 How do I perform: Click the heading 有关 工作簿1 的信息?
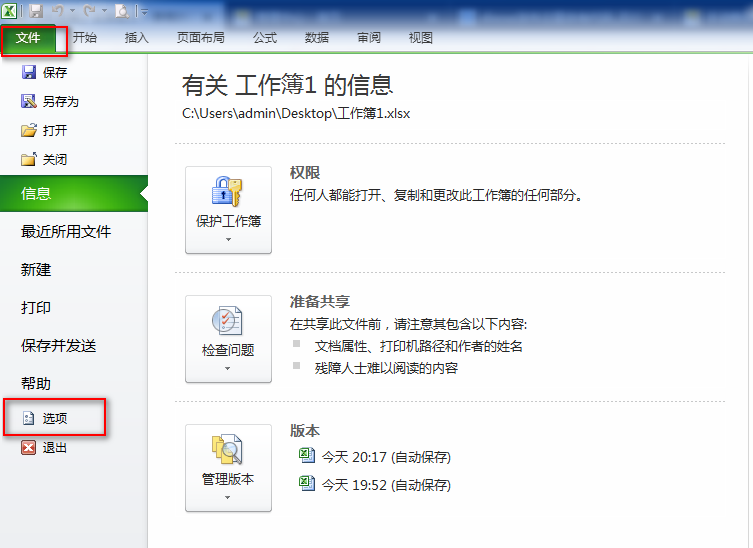[287, 85]
